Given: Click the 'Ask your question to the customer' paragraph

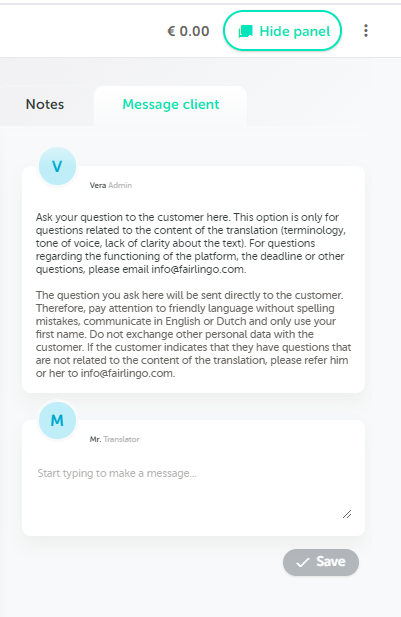Looking at the screenshot, I should [191, 243].
